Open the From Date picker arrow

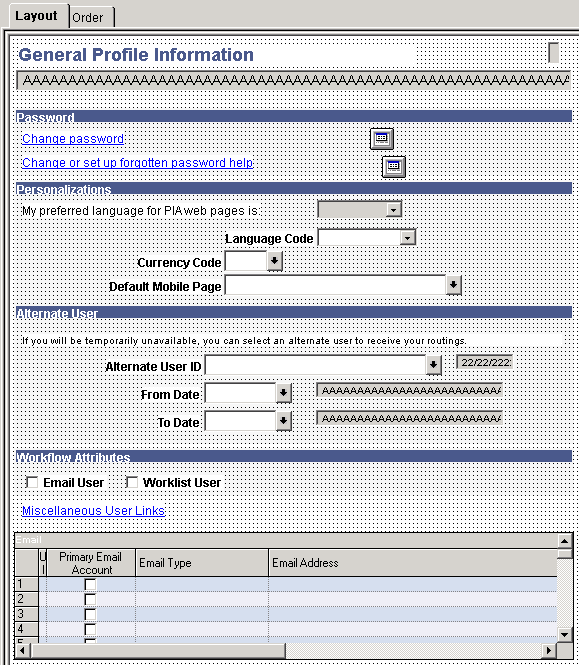(283, 393)
